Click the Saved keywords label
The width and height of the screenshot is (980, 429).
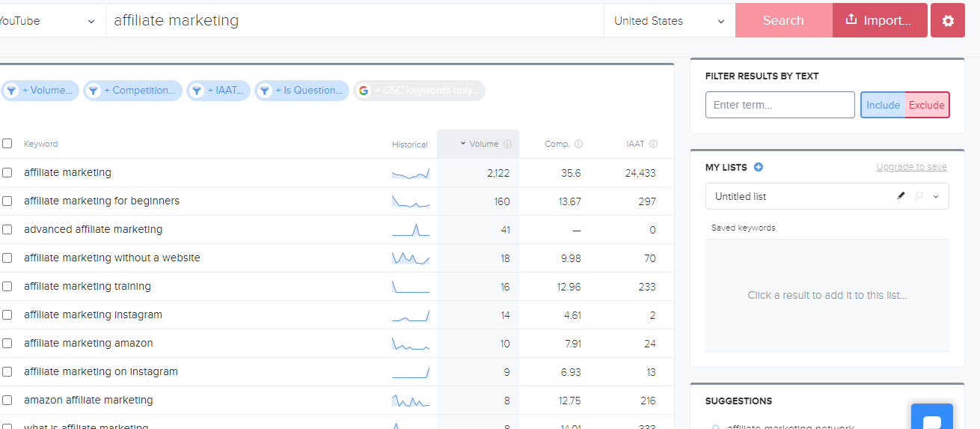click(x=744, y=228)
